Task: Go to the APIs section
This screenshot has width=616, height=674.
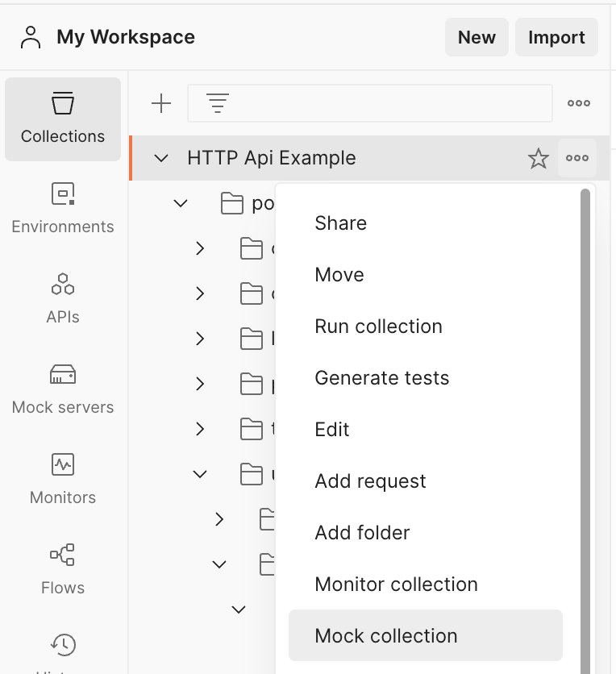Action: (63, 298)
